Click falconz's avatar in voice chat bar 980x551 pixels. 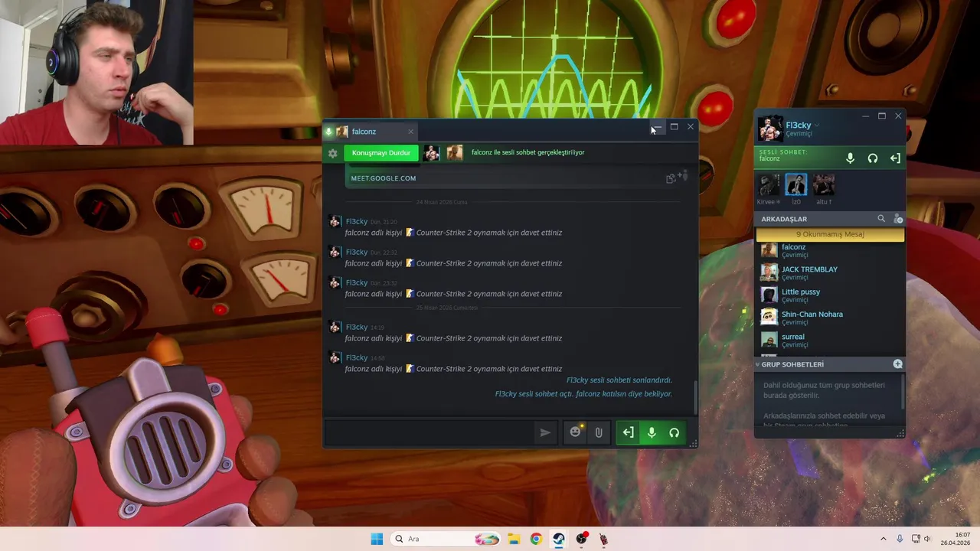pyautogui.click(x=455, y=153)
